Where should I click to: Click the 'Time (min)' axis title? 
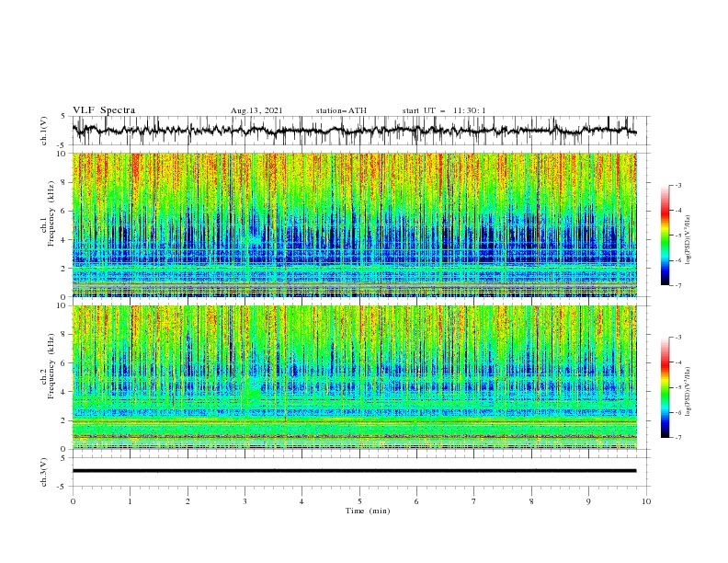click(x=368, y=511)
